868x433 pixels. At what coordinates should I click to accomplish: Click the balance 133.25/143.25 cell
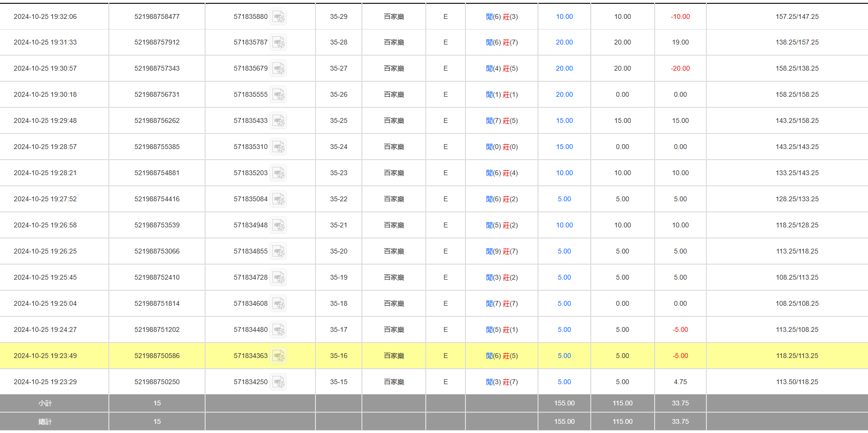pyautogui.click(x=797, y=173)
